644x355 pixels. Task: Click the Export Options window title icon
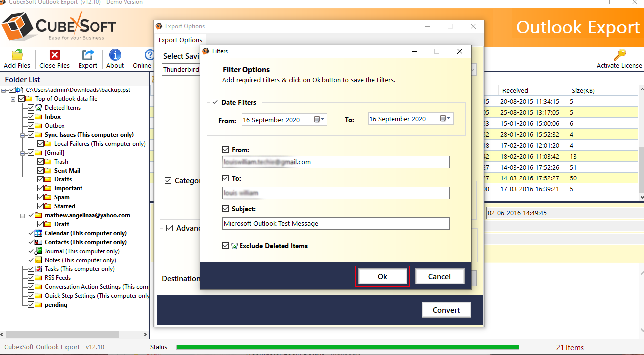159,26
